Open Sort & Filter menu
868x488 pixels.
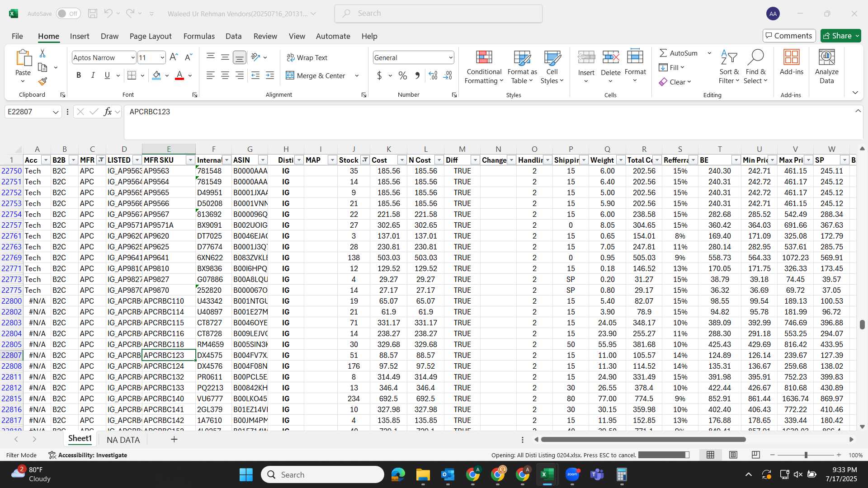pyautogui.click(x=729, y=67)
